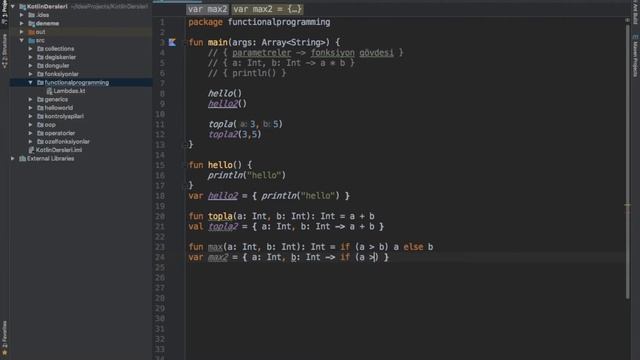The image size is (640, 360).
Task: Click the hello2 reference on line 9
Action: 223,104
